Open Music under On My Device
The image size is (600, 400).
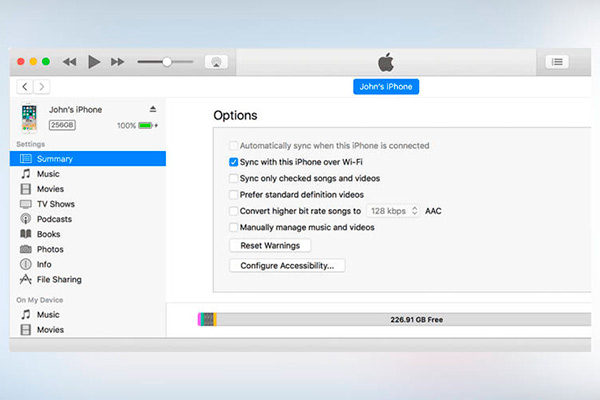[x=88, y=315]
